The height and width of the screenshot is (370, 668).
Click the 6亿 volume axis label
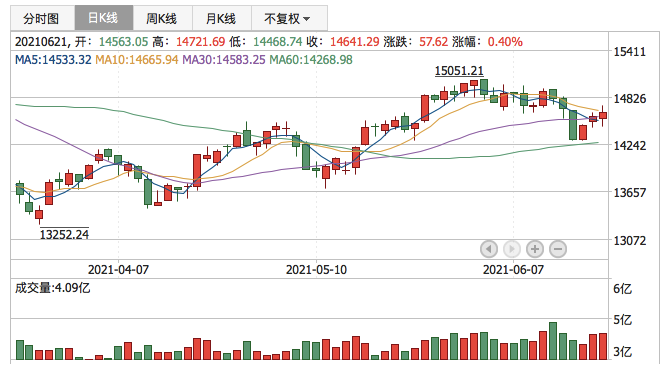pyautogui.click(x=622, y=289)
